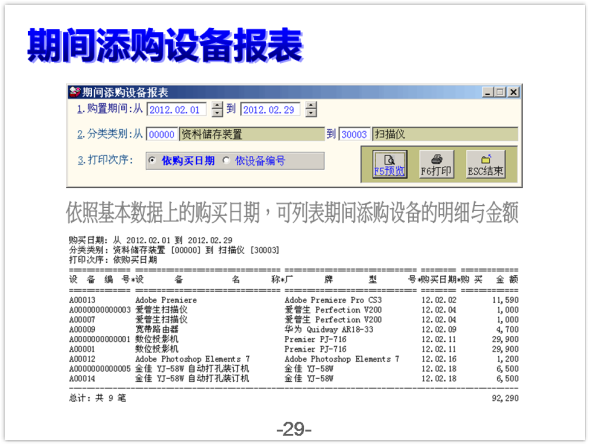
Task: Click 华为 Quidway AR18-33 model text
Action: (329, 330)
